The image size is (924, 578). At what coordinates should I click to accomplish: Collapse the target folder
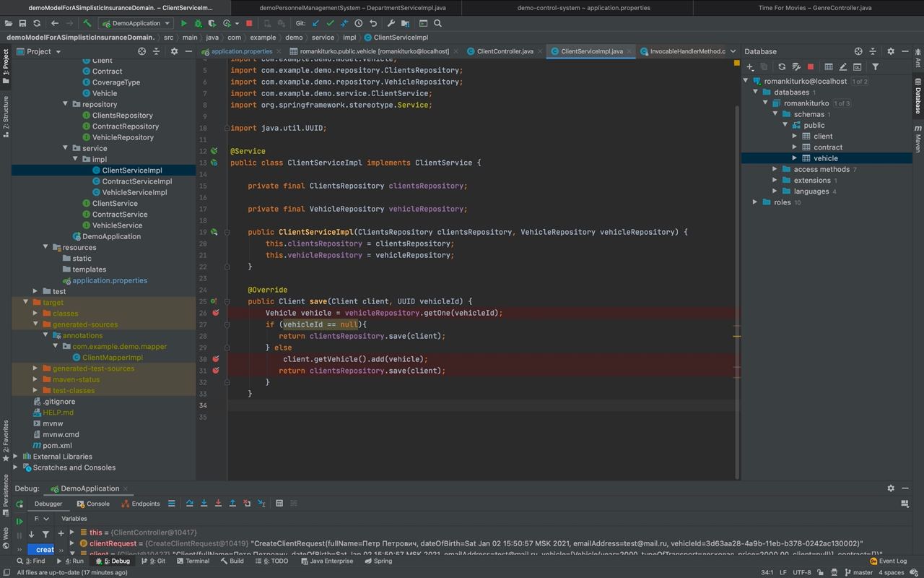click(x=26, y=303)
